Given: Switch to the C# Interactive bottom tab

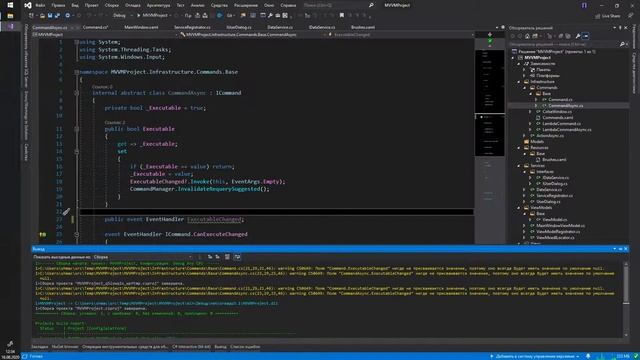Looking at the screenshot, I should 191,347.
